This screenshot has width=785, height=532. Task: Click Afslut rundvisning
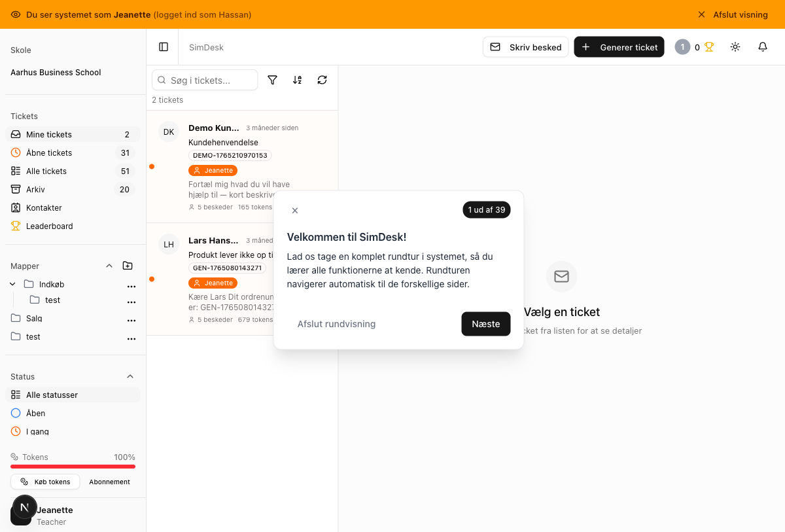(336, 324)
